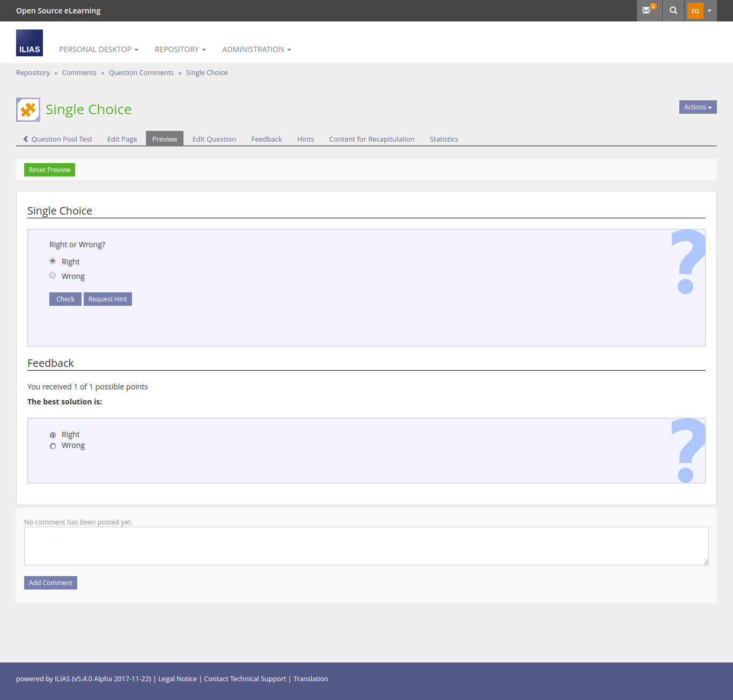Viewport: 733px width, 700px height.
Task: Click the Wrong radio in best solution
Action: 53,446
